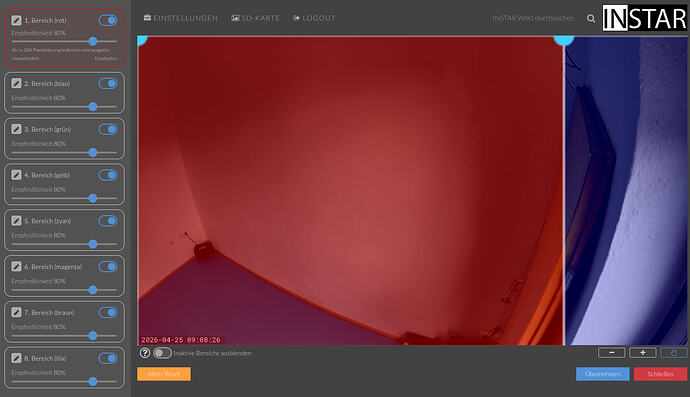Click the plus zoom button
Screen dimensions: 690x397
click(x=642, y=353)
